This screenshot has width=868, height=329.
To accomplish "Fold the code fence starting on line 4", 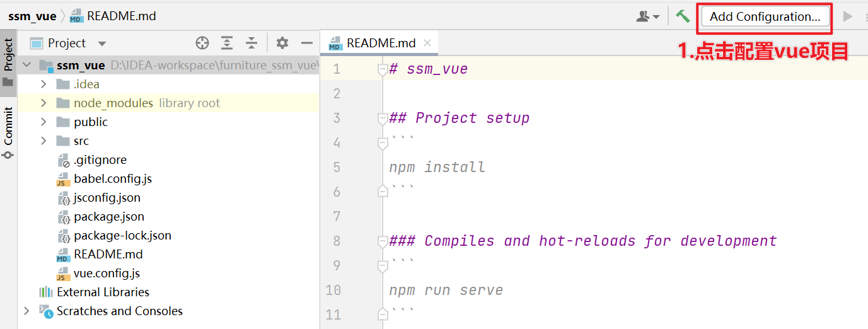I will click(383, 143).
